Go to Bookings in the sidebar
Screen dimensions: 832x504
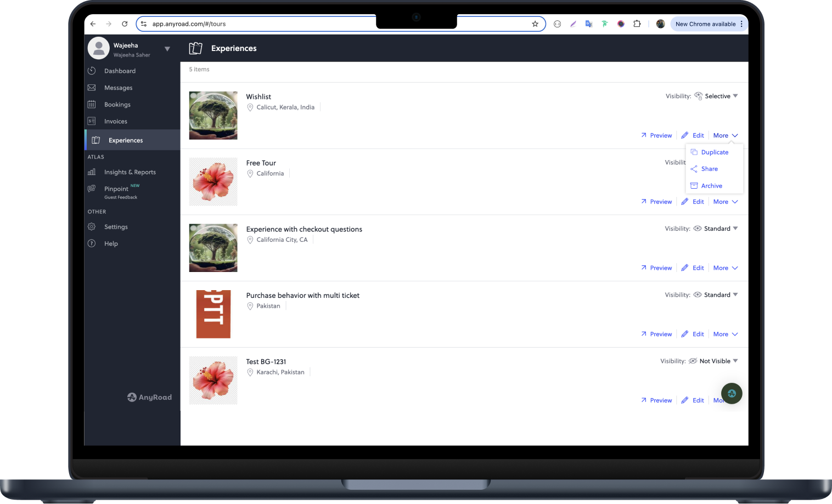(x=117, y=105)
